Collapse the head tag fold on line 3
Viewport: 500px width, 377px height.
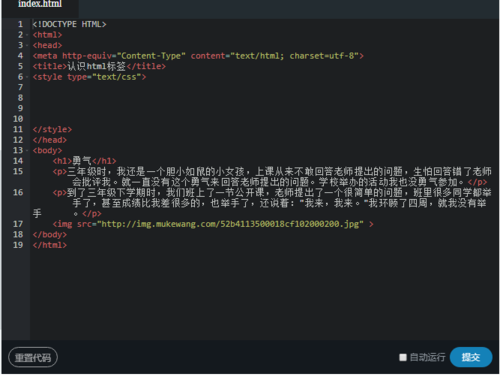click(x=27, y=45)
